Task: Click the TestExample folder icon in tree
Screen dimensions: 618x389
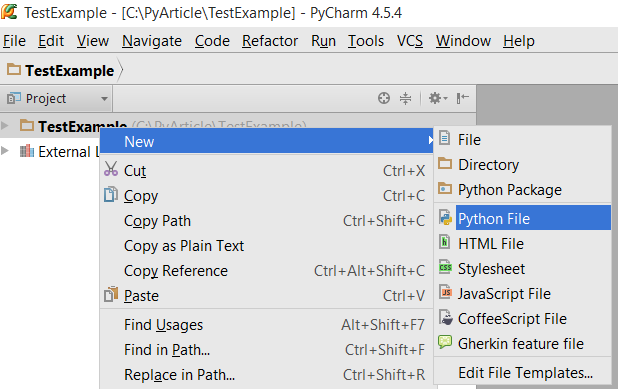Action: click(27, 125)
